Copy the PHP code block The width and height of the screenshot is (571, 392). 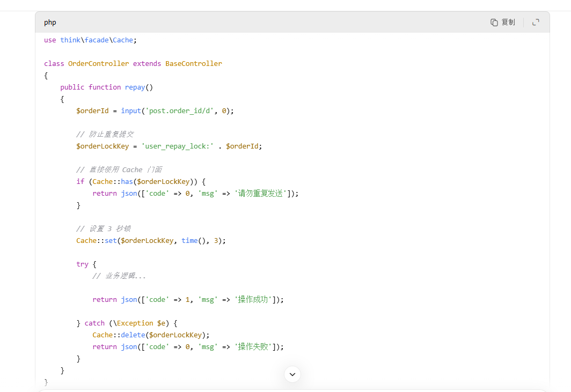tap(502, 22)
